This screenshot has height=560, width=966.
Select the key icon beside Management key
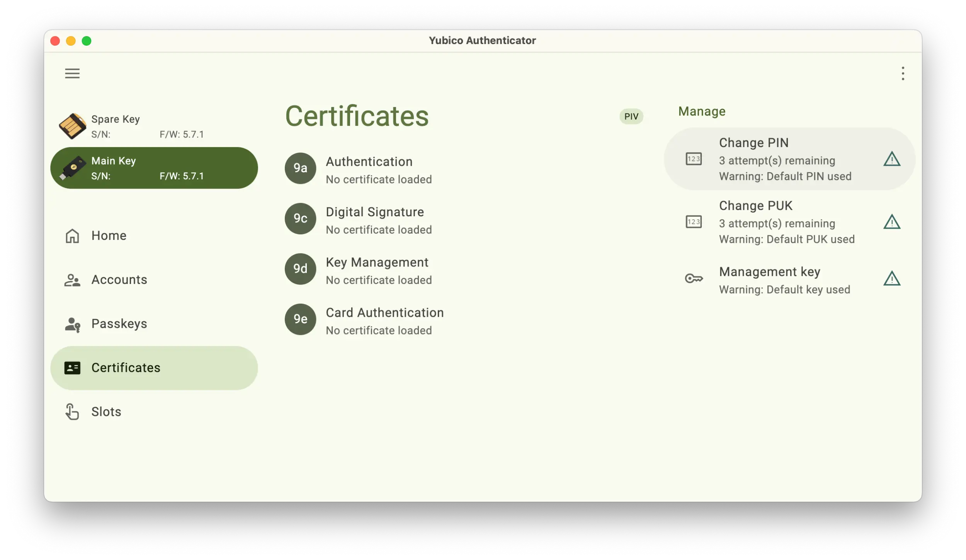tap(694, 278)
